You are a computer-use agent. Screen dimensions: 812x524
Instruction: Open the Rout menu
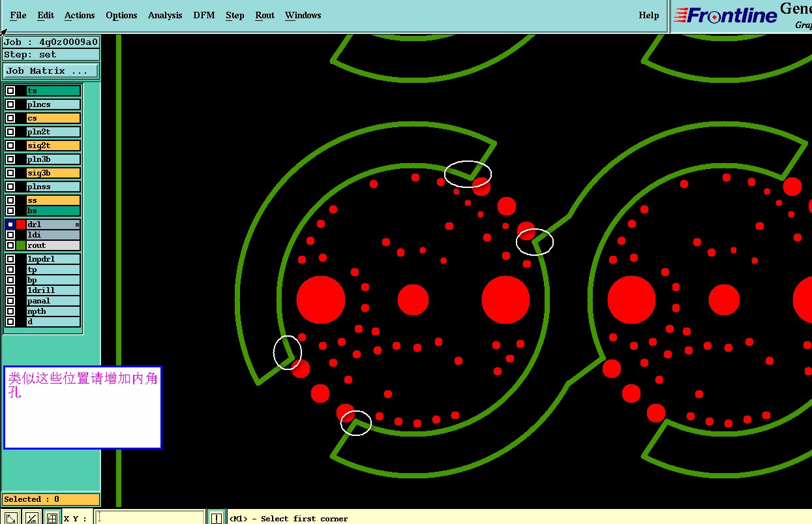265,15
